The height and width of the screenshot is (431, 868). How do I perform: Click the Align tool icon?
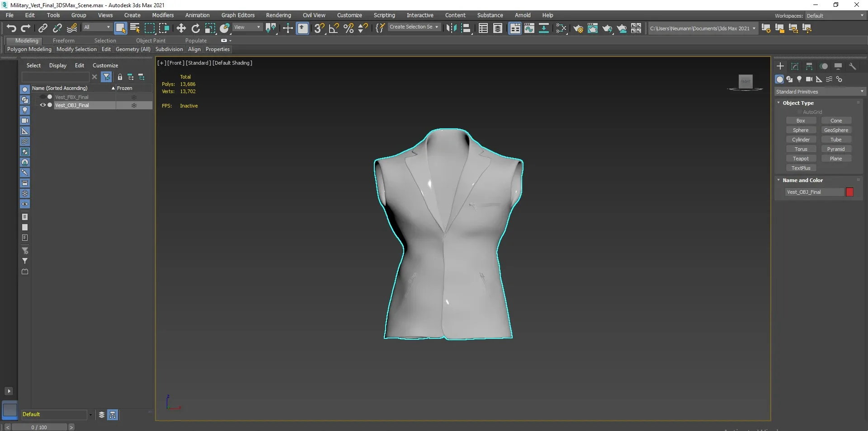466,28
